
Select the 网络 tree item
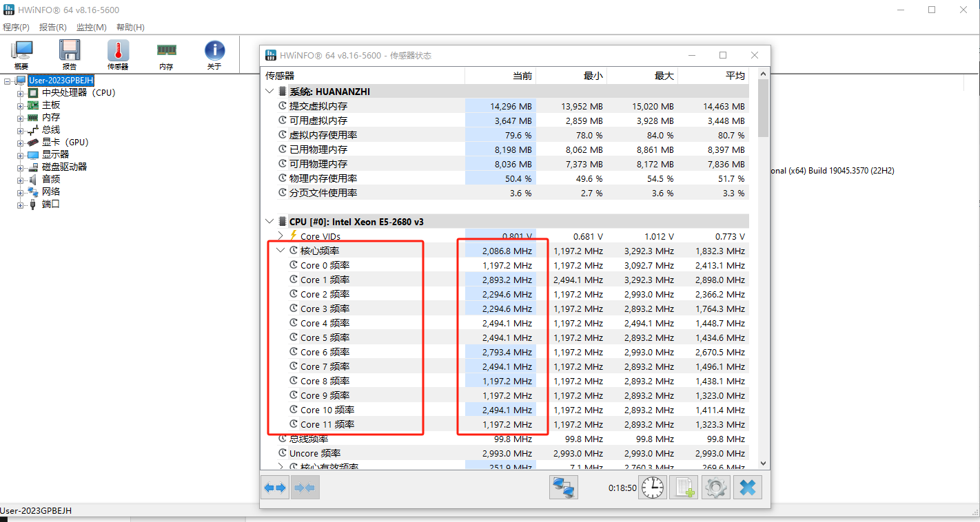point(51,191)
